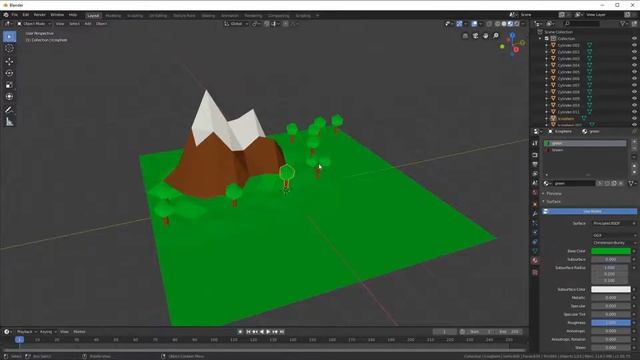This screenshot has width=640, height=360.
Task: Click the play animation button
Action: (x=268, y=332)
